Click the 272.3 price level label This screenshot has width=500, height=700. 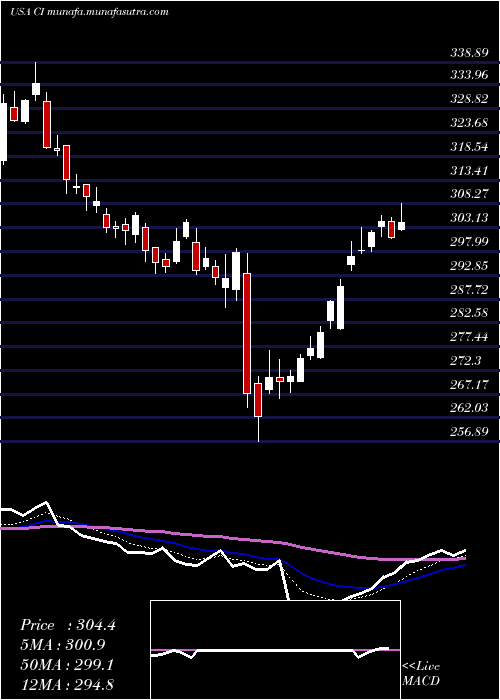click(x=466, y=361)
